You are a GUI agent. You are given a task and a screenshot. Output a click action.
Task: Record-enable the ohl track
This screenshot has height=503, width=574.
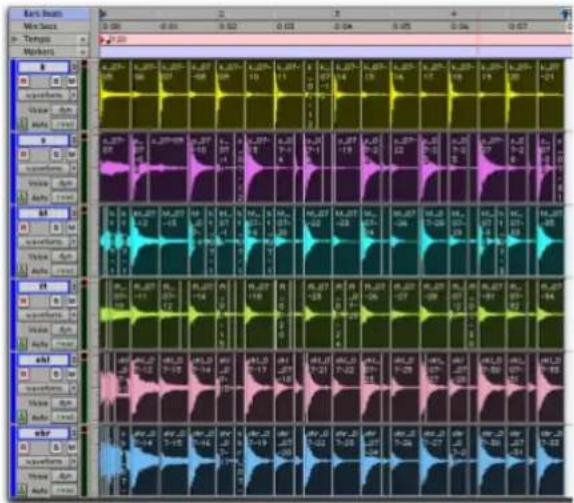coord(24,374)
